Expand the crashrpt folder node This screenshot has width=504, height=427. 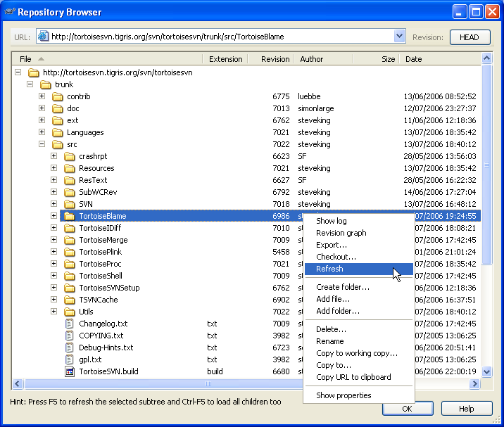click(x=53, y=156)
